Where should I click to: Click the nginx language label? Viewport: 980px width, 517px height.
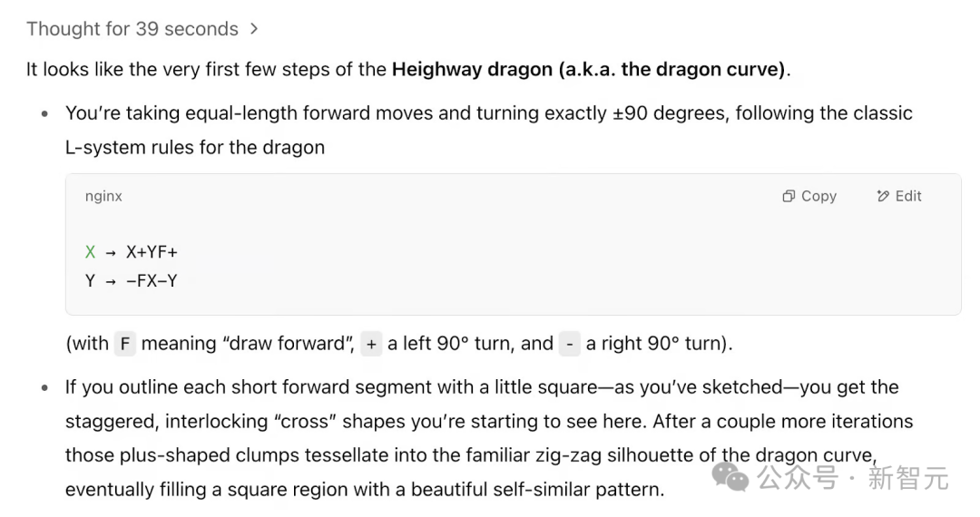point(103,196)
